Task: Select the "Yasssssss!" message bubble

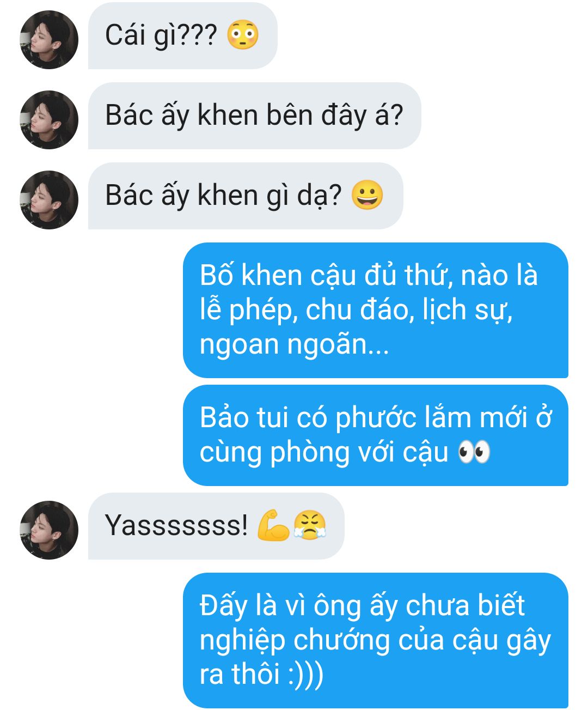Action: coord(216,526)
